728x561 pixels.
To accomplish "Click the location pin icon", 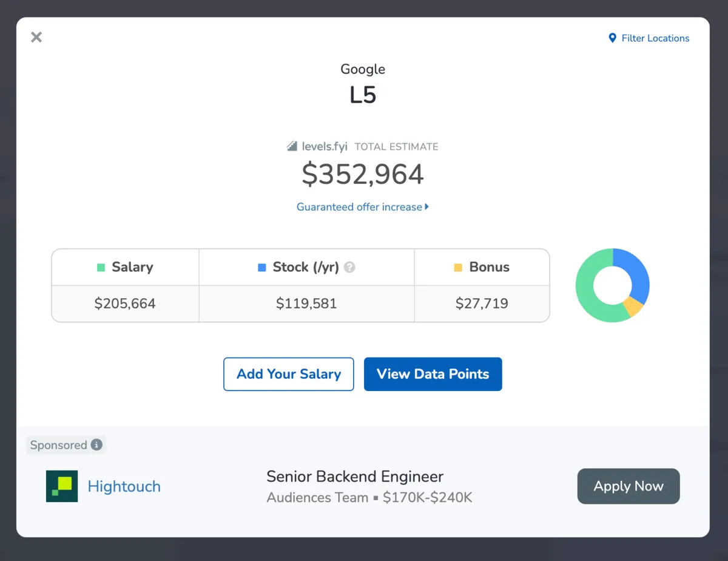I will tap(612, 38).
